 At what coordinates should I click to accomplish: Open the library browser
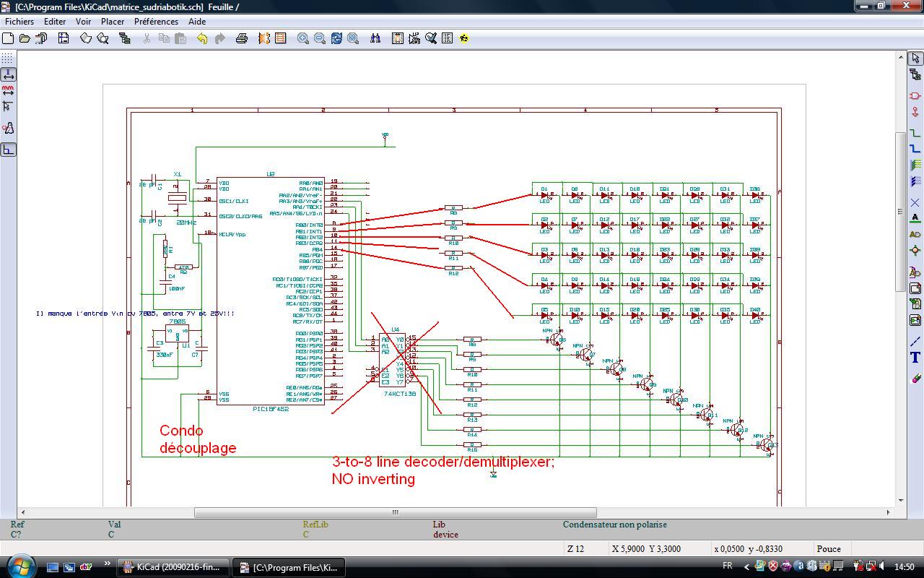pyautogui.click(x=103, y=38)
